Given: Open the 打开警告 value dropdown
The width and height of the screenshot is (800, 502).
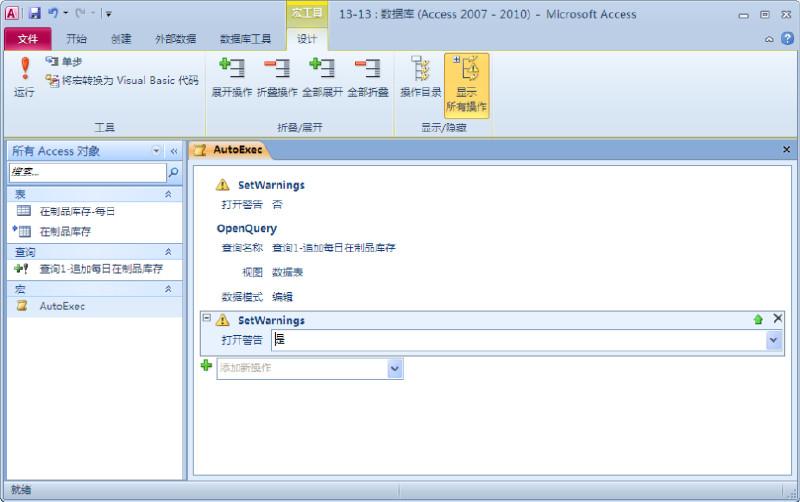Looking at the screenshot, I should click(x=773, y=340).
